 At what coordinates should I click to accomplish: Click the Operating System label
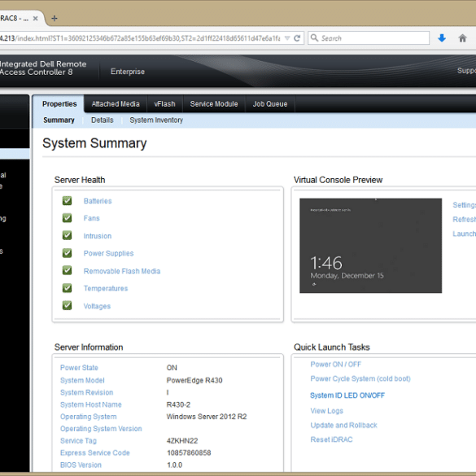point(89,417)
